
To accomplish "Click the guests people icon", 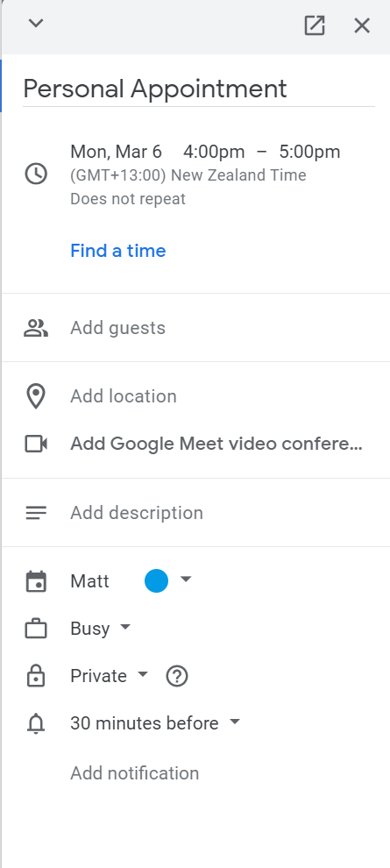I will click(x=36, y=328).
